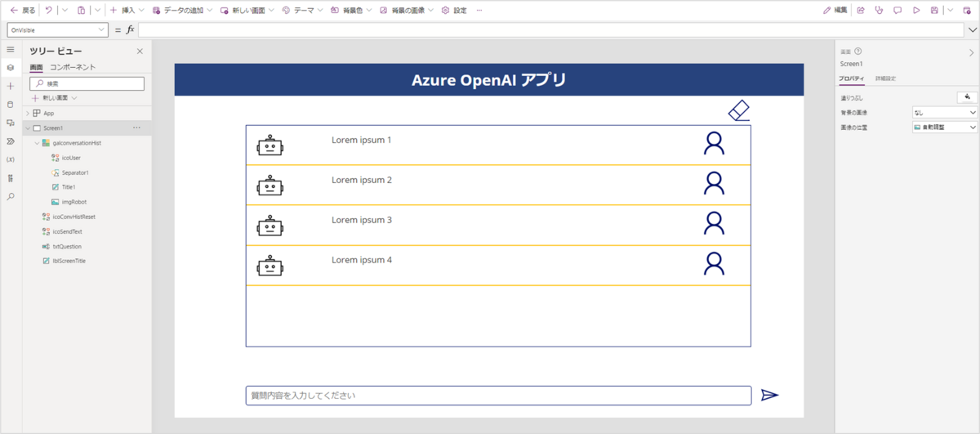Image resolution: width=980 pixels, height=434 pixels.
Task: Preview the app with the play icon
Action: [916, 10]
